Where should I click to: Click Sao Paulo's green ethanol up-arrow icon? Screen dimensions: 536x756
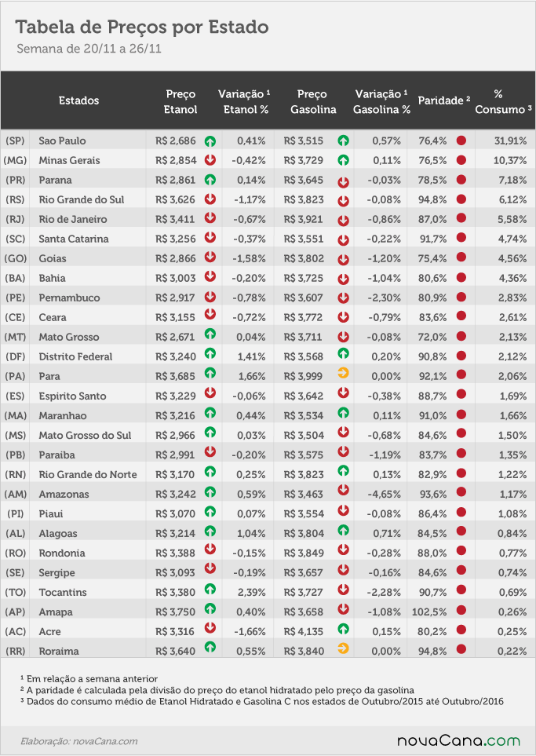click(210, 141)
